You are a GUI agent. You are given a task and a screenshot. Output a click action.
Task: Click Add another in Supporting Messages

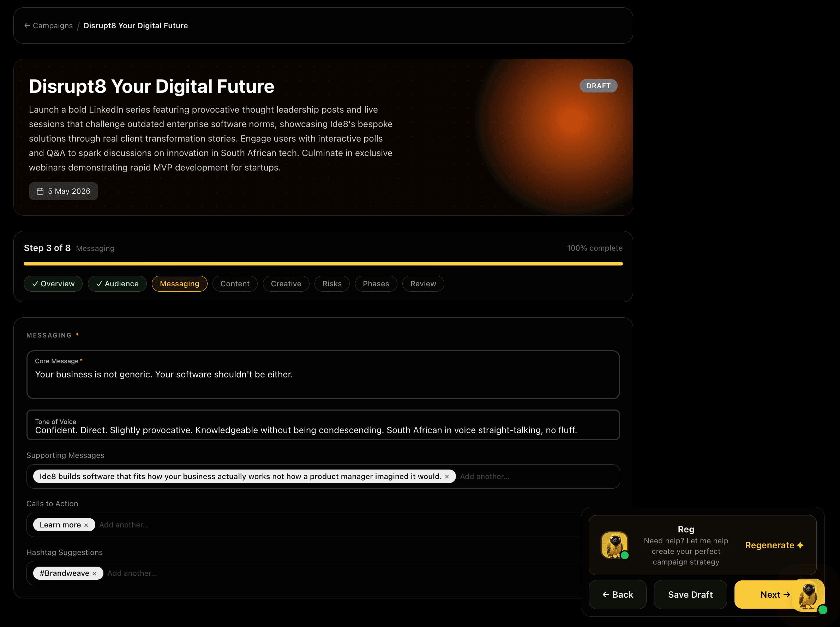click(485, 476)
